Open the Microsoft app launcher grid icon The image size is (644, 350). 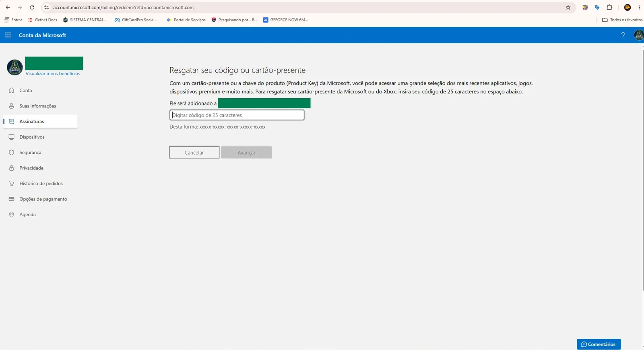pos(8,35)
